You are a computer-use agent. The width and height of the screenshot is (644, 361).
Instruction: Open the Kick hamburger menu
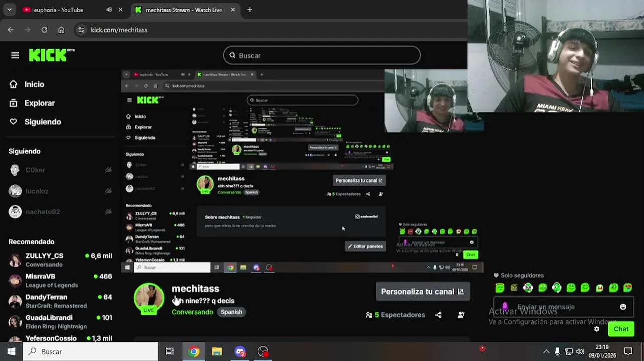point(15,55)
